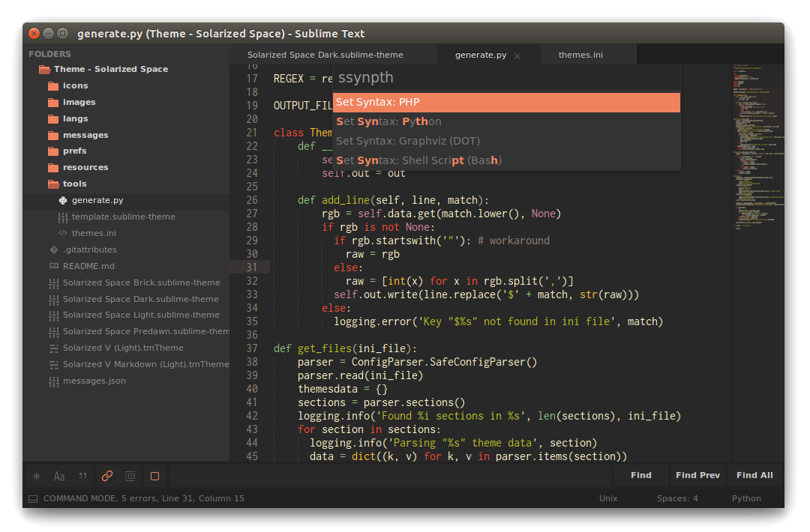
Task: Open generate.py in the sidebar
Action: tap(97, 200)
